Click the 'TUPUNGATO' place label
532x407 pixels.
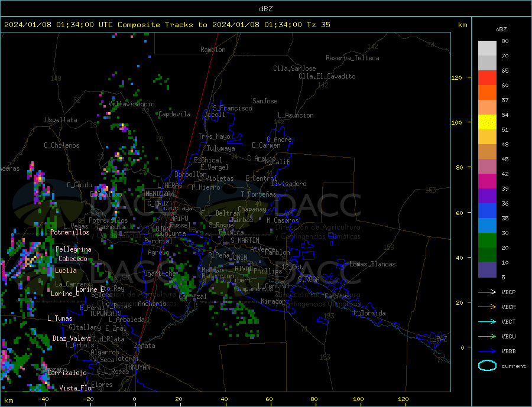(x=106, y=314)
